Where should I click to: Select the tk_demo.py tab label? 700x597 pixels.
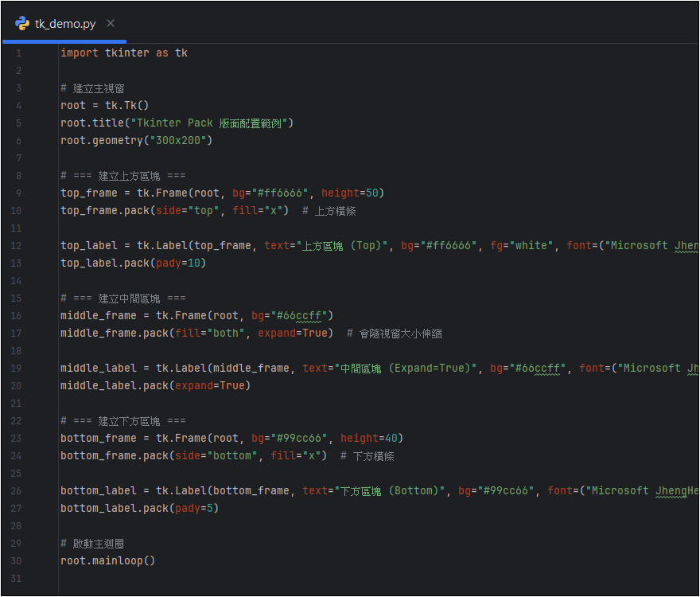(x=65, y=24)
